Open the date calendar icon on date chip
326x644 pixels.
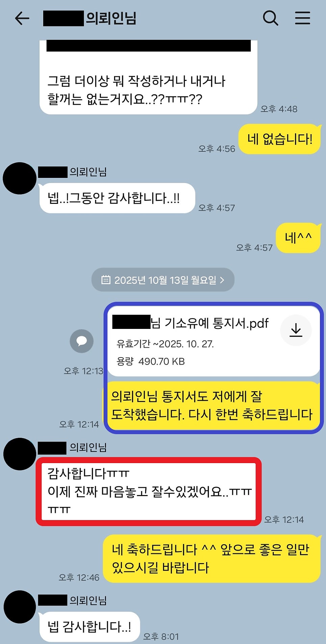tap(106, 280)
